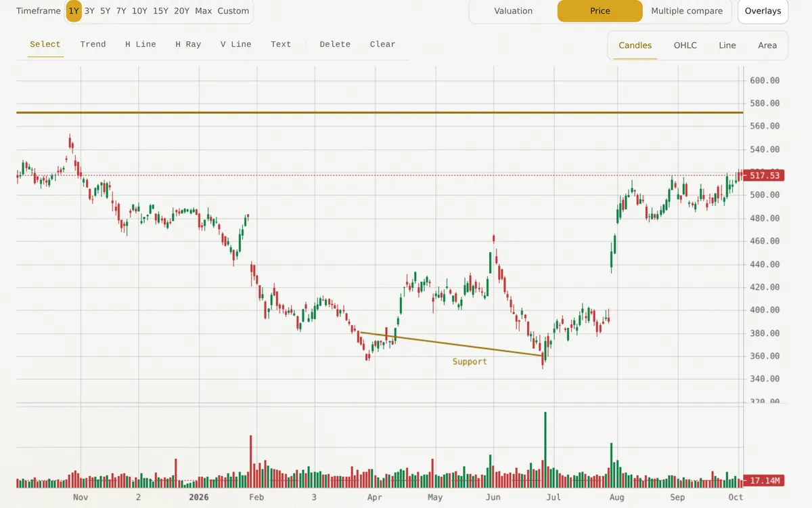Screen dimensions: 812x508
Task: Switch timeframe to 7Y
Action: click(x=121, y=11)
